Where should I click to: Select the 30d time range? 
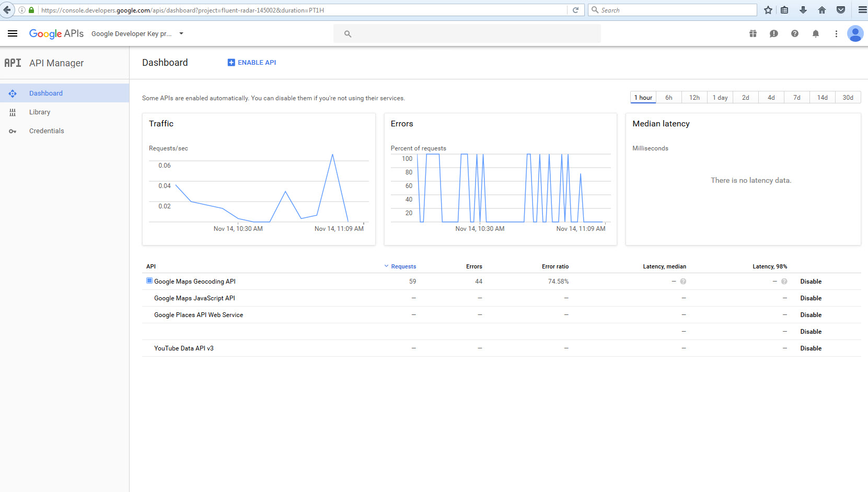(848, 98)
